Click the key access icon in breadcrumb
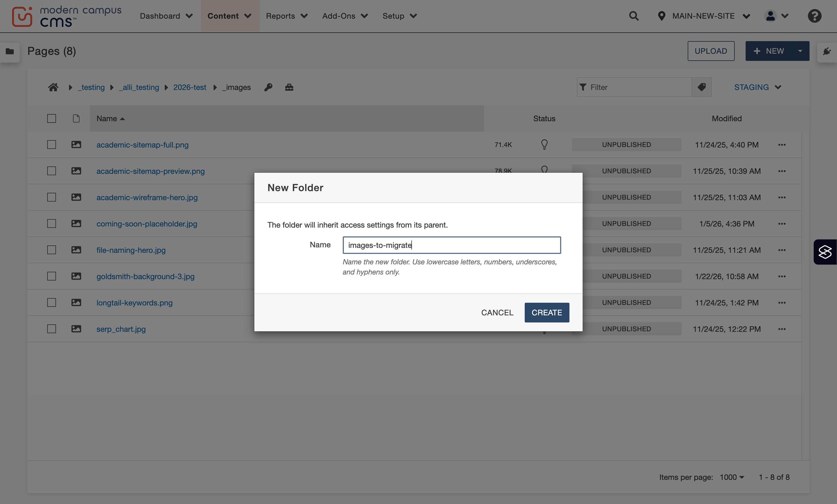 coord(268,87)
